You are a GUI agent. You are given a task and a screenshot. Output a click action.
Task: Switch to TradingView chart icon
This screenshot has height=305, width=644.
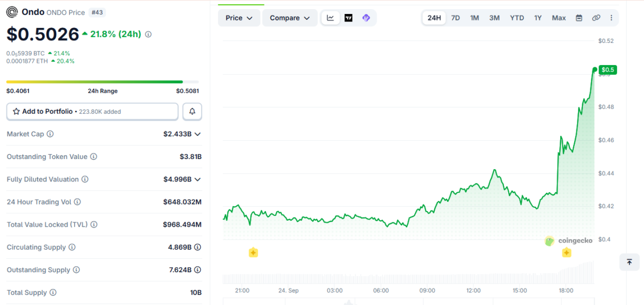point(348,18)
